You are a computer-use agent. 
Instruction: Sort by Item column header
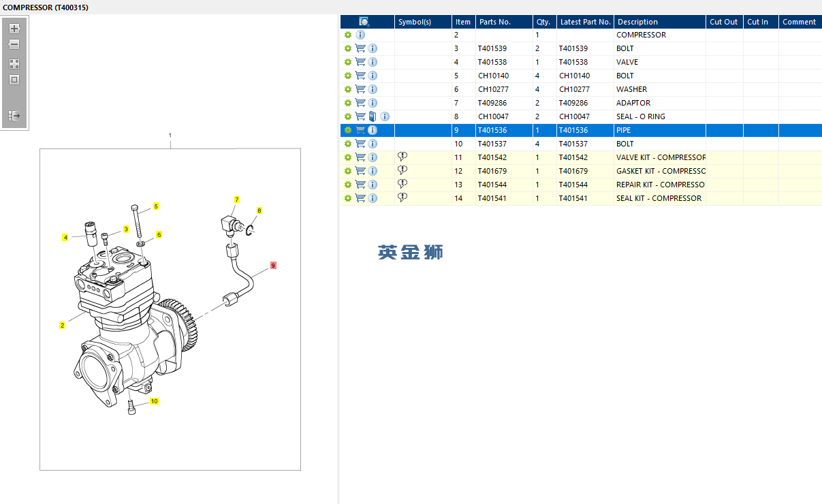pyautogui.click(x=463, y=22)
